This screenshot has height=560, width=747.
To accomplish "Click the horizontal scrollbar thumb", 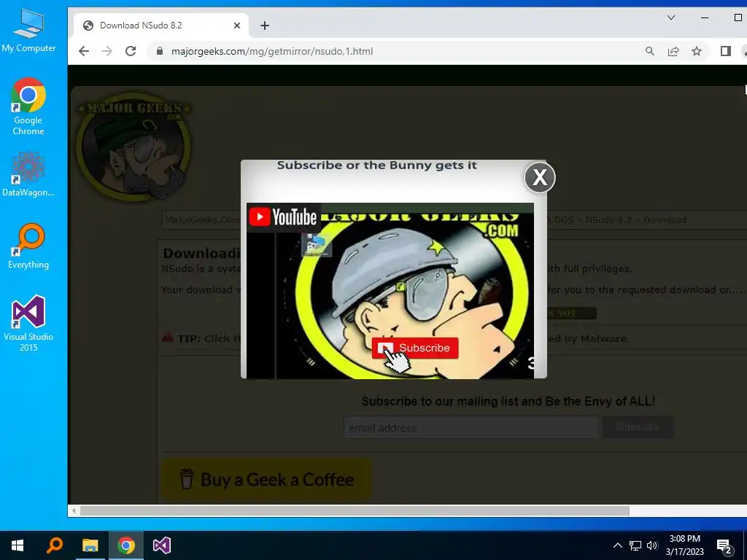I will click(x=355, y=511).
